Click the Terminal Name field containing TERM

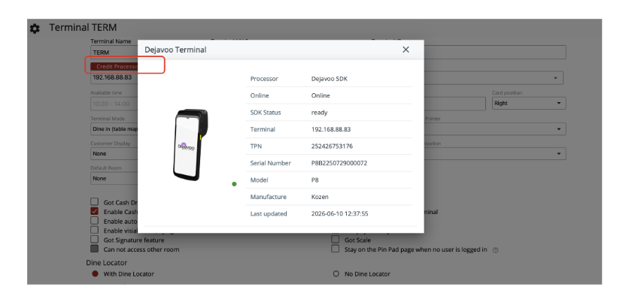114,53
